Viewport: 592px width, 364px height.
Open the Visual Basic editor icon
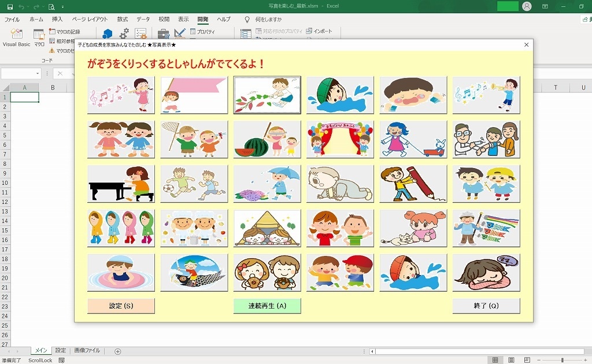(16, 34)
